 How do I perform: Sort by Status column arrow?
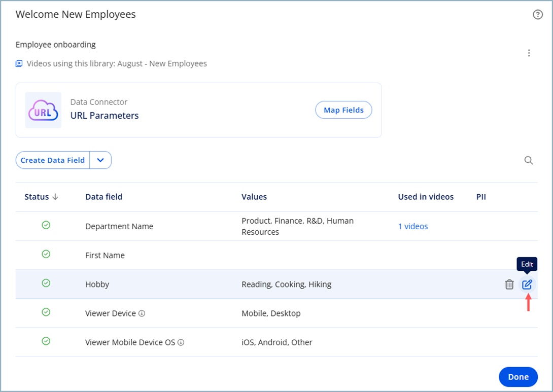coord(55,197)
